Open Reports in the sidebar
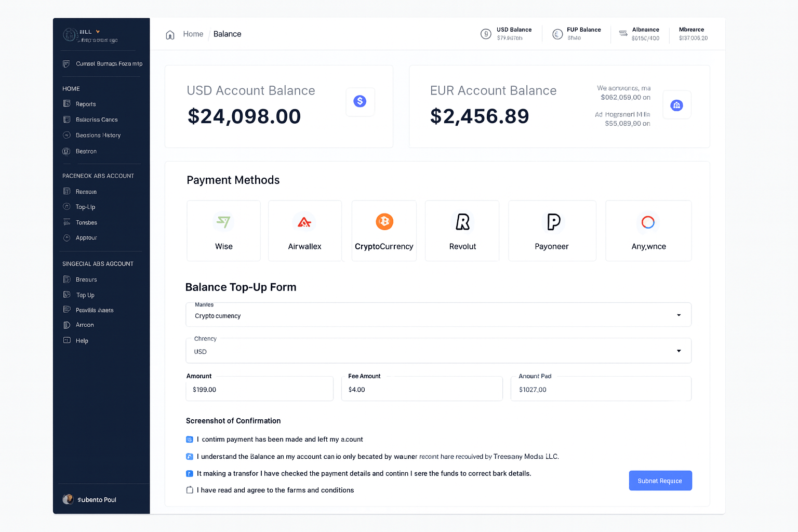798x532 pixels. pos(86,104)
